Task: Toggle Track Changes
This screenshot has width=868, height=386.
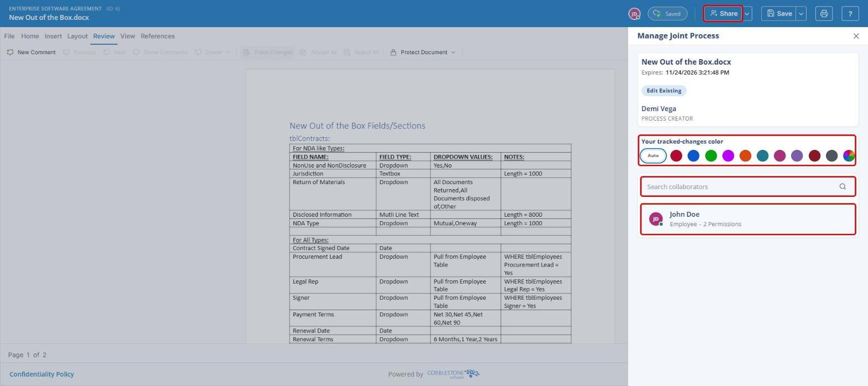Action: pos(267,52)
